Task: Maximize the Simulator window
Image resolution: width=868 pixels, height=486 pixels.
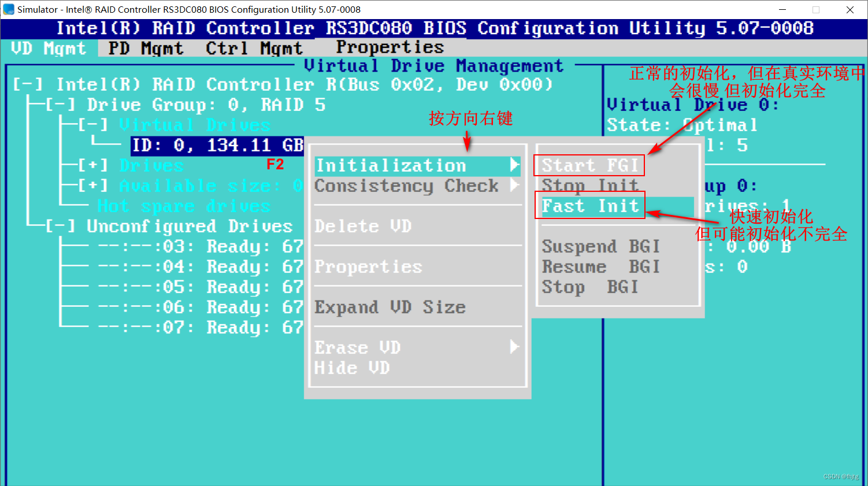Action: click(x=816, y=10)
